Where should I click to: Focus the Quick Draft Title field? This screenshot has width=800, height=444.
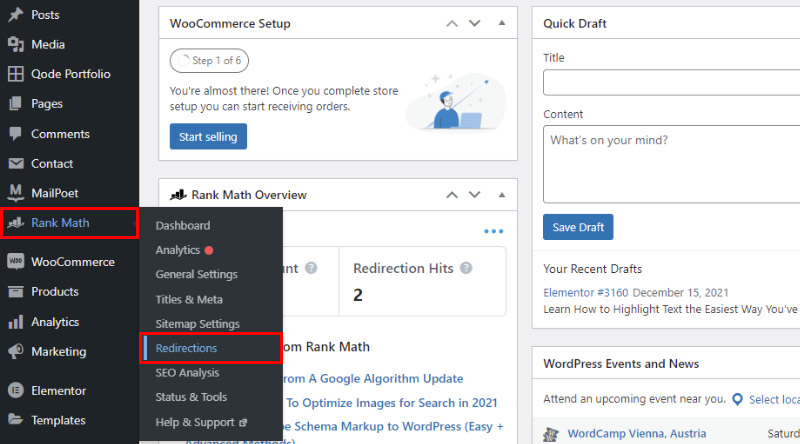coord(671,83)
